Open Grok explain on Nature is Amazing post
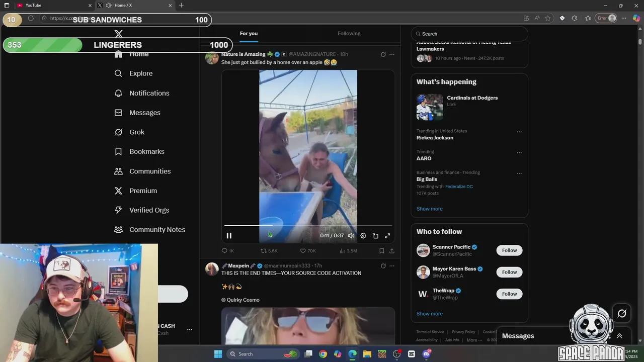The image size is (644, 362). click(383, 54)
